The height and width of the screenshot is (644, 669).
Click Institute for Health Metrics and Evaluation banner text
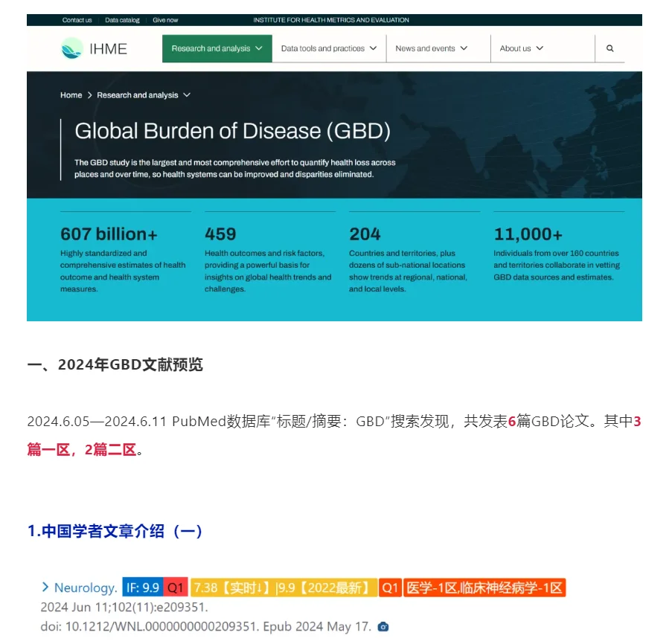tap(331, 20)
